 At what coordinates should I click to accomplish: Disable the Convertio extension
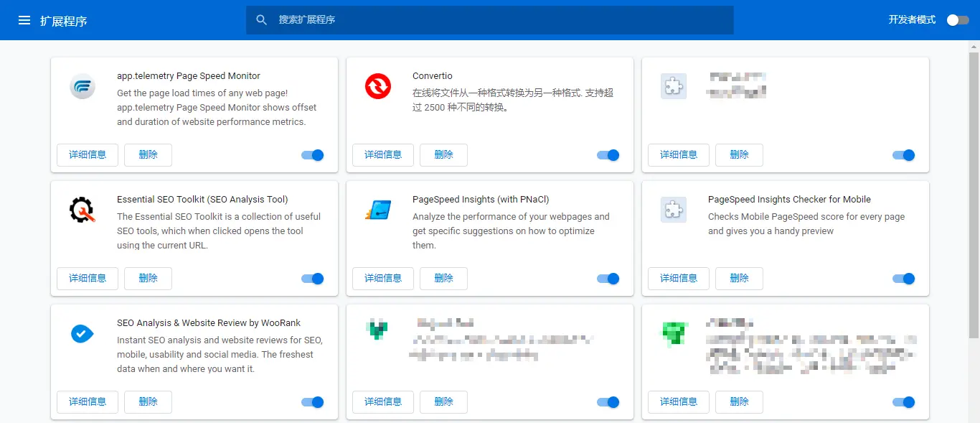pyautogui.click(x=608, y=155)
